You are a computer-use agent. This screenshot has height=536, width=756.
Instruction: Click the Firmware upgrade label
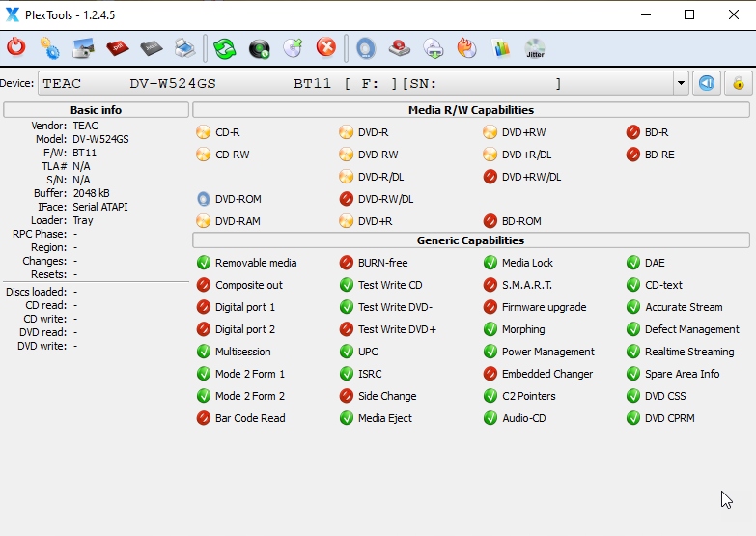pos(544,307)
